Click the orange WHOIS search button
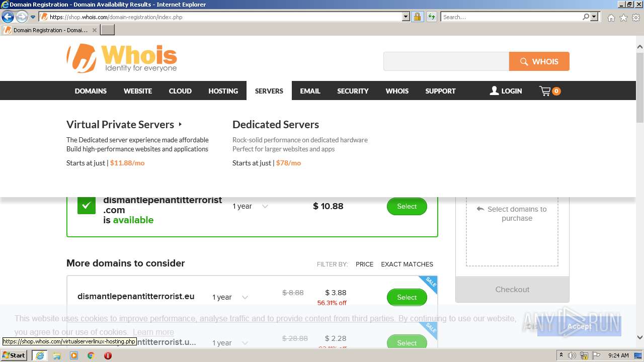 pos(539,61)
